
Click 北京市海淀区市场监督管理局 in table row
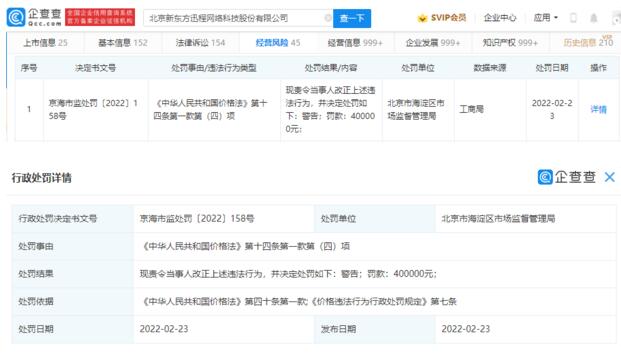pos(416,110)
